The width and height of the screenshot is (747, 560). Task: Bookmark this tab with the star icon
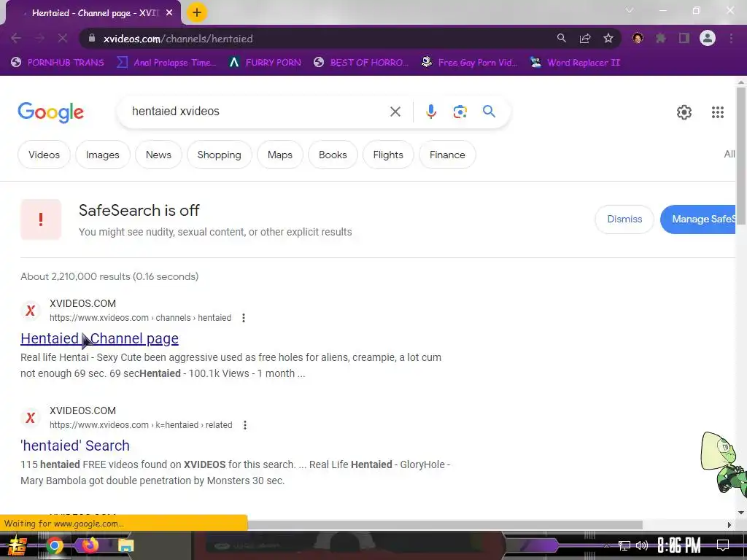pos(608,38)
